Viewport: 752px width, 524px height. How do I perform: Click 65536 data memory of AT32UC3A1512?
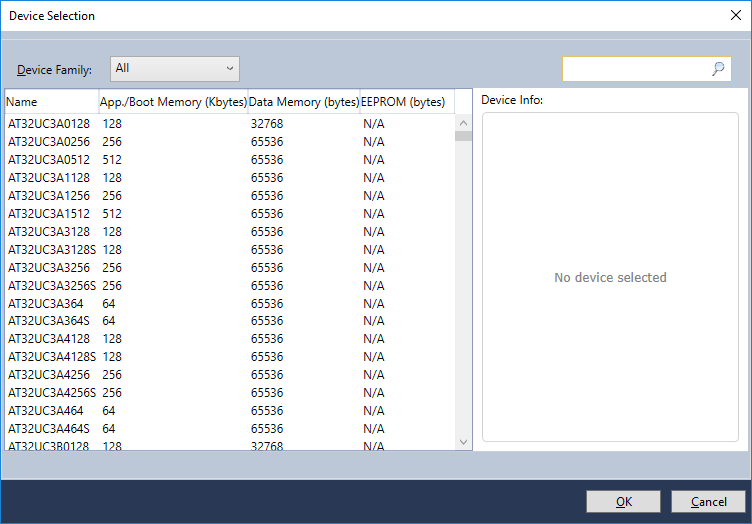267,214
